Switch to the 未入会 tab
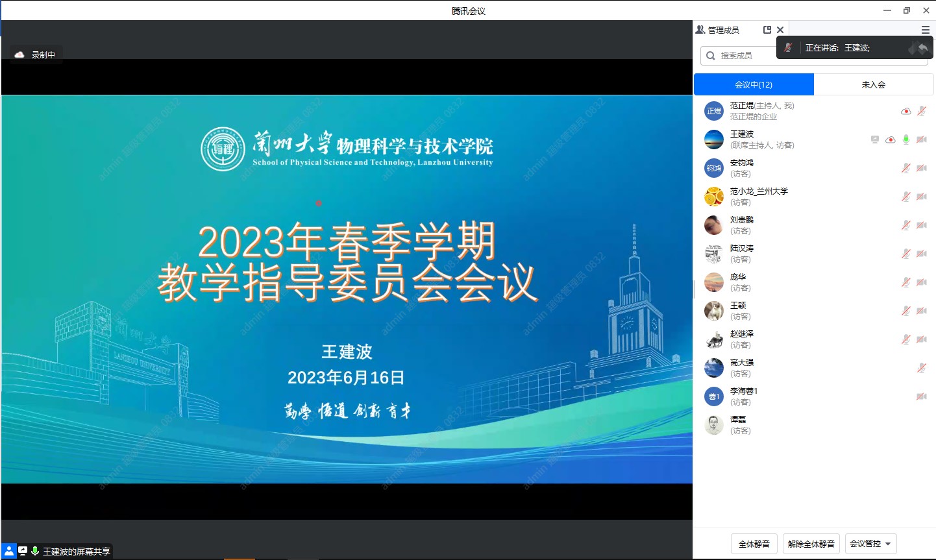Viewport: 936px width, 560px height. (873, 84)
